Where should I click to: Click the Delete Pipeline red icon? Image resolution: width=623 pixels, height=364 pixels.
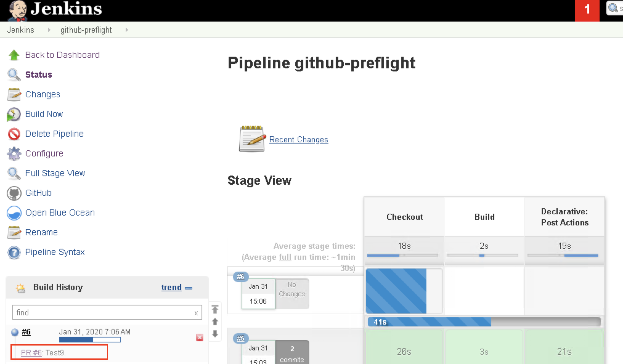(14, 134)
